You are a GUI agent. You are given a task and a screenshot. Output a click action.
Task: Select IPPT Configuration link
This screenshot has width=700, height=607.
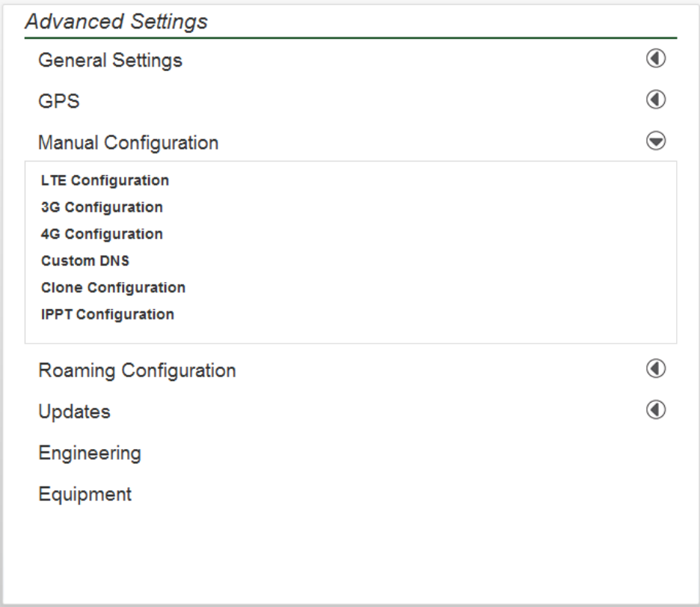(x=108, y=314)
